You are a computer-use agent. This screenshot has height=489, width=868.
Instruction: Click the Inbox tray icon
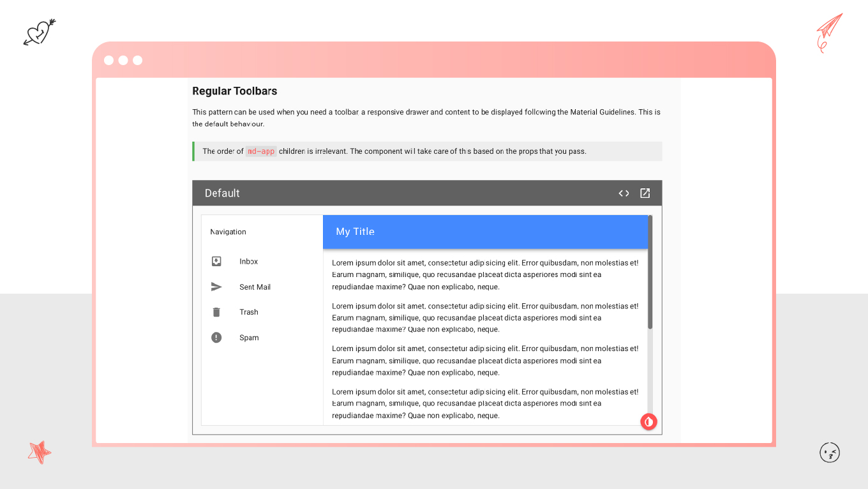tap(216, 261)
